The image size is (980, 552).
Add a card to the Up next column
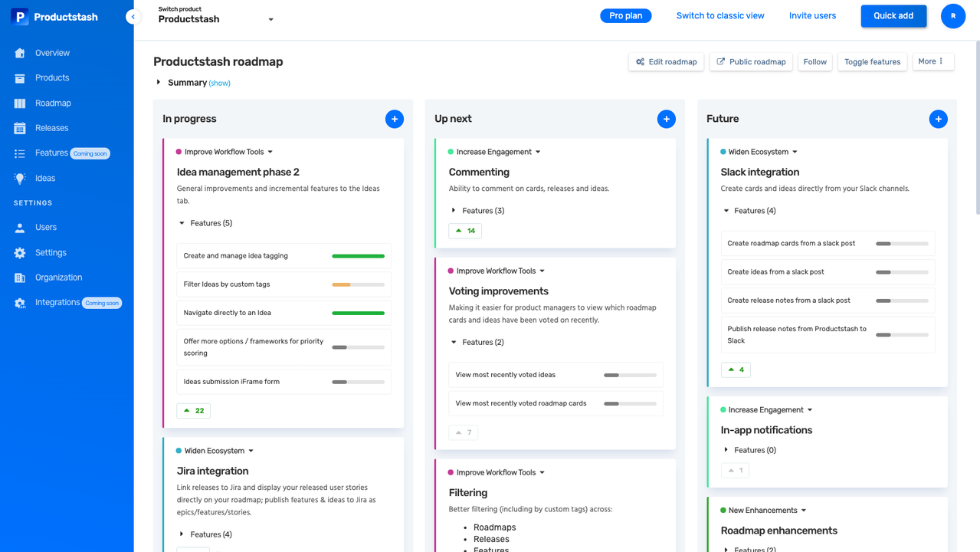point(666,119)
